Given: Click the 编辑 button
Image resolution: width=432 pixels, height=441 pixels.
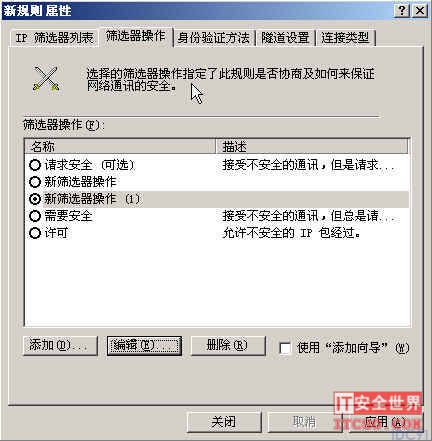Looking at the screenshot, I should pos(144,346).
